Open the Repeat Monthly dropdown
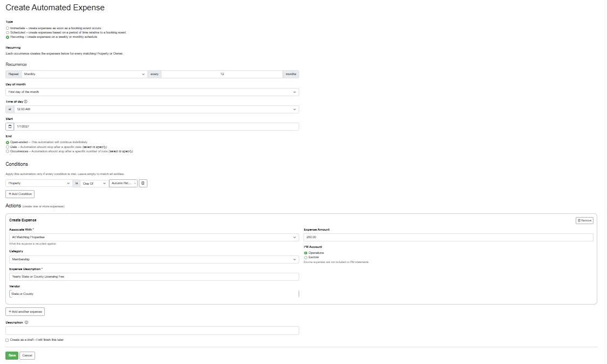 [x=84, y=75]
